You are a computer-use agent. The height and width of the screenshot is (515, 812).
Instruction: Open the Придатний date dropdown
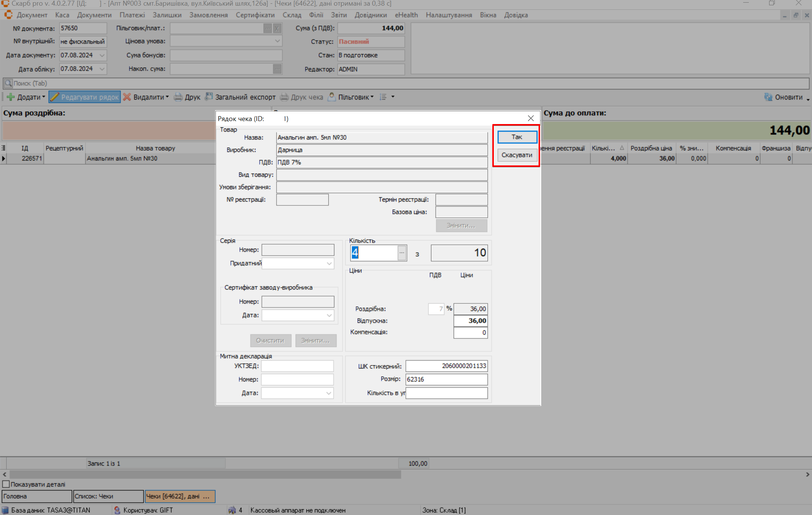(329, 264)
